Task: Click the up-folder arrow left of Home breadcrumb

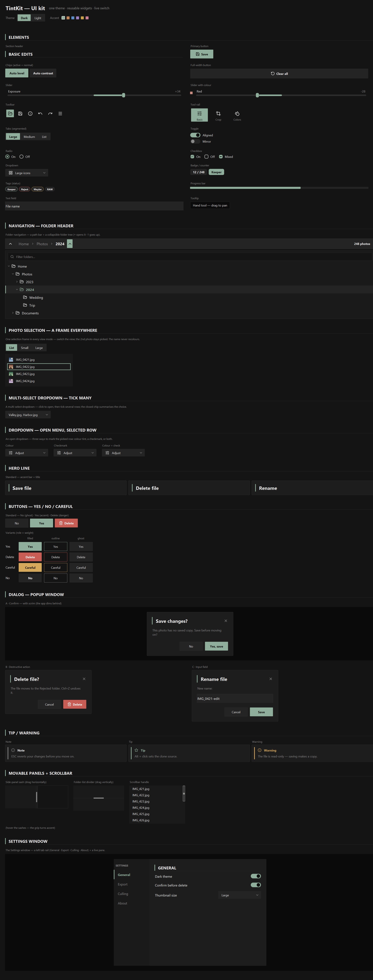Action: (x=10, y=244)
